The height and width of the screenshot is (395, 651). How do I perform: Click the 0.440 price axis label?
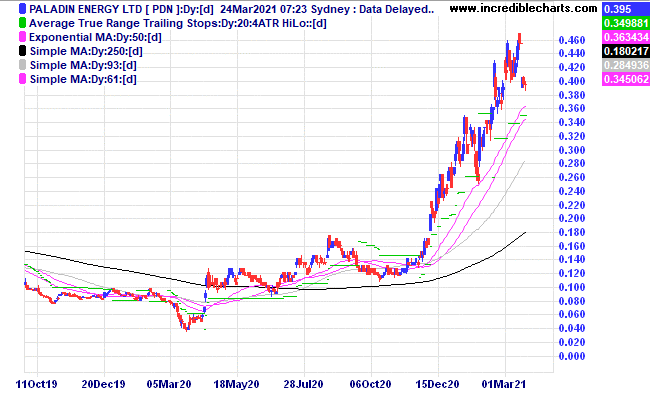click(572, 53)
